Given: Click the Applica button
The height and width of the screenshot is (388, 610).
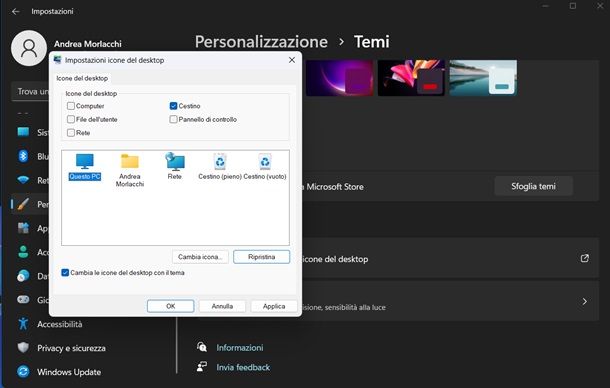Looking at the screenshot, I should click(x=274, y=306).
